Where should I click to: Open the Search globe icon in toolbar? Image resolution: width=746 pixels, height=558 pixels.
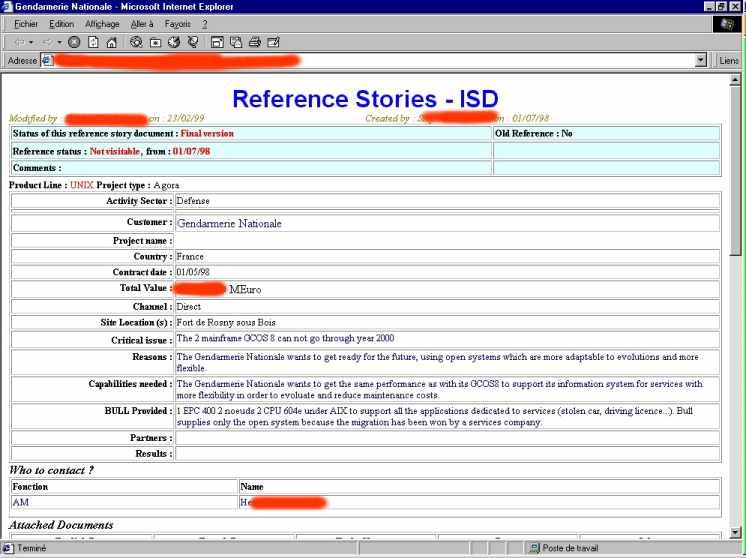136,42
